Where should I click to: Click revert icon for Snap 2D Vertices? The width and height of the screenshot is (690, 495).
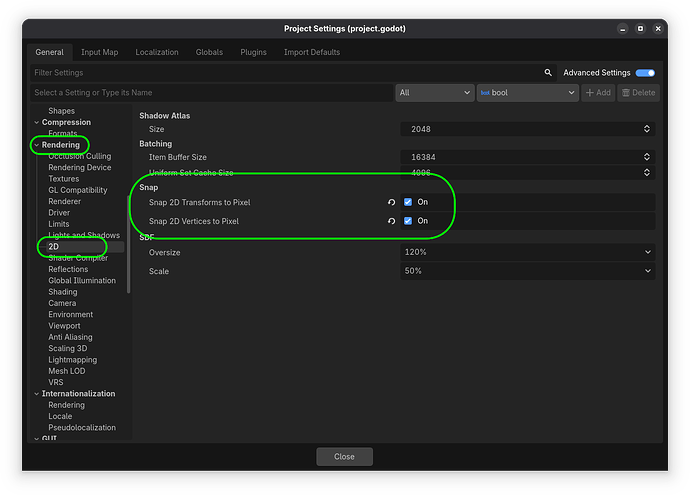[392, 221]
